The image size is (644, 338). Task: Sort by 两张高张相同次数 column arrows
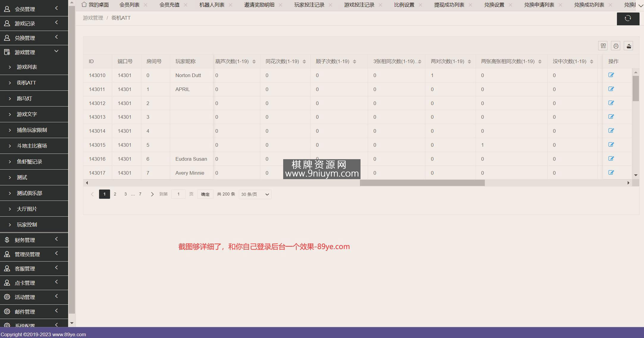tap(540, 62)
